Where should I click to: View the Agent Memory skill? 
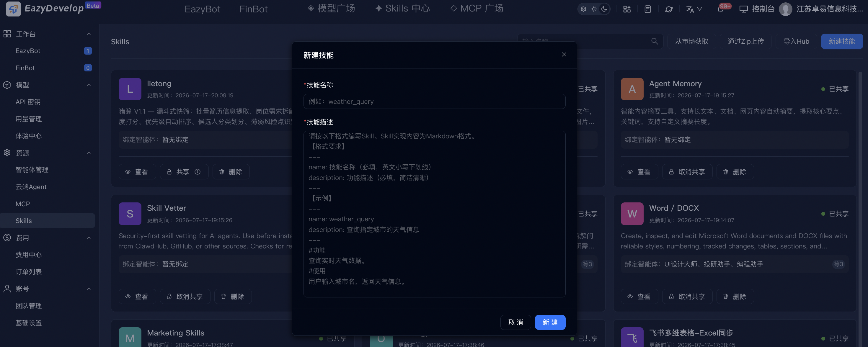coord(639,172)
